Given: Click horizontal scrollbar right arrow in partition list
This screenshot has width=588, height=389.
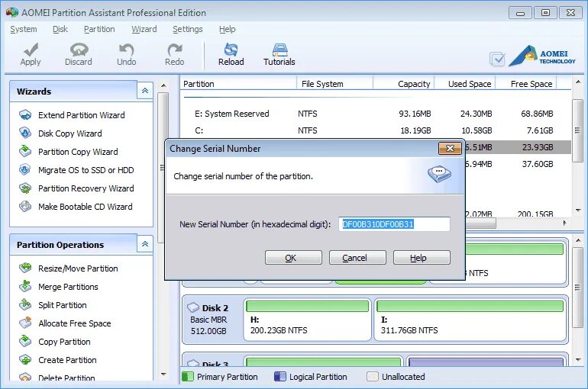Looking at the screenshot, I should 565,223.
